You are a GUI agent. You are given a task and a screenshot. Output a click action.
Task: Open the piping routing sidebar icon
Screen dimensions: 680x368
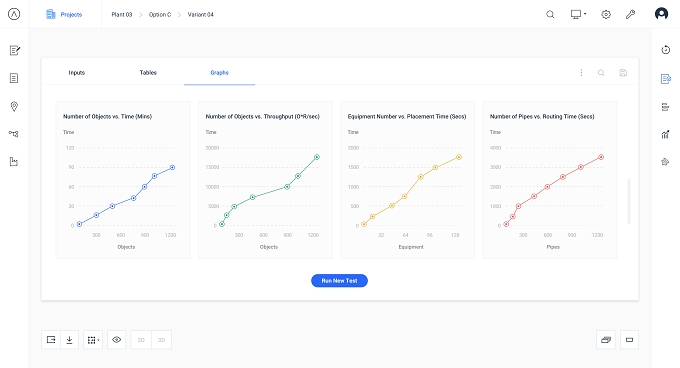(14, 134)
